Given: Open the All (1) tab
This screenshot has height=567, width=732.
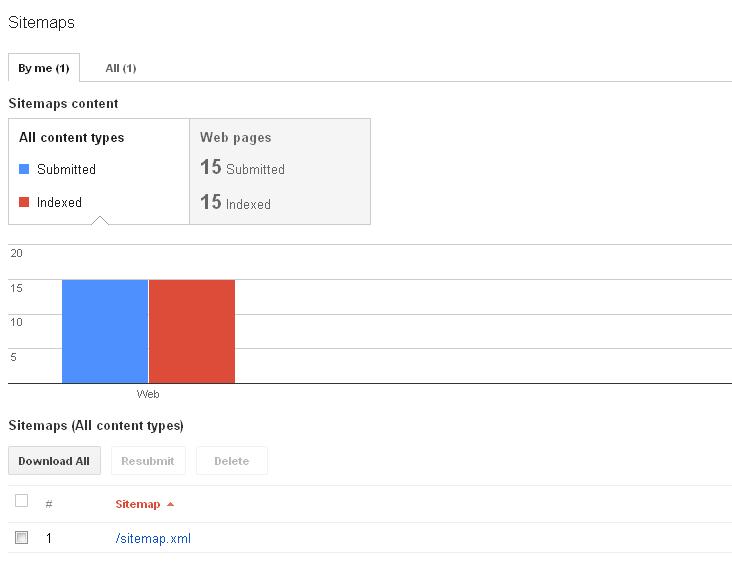Looking at the screenshot, I should 121,68.
